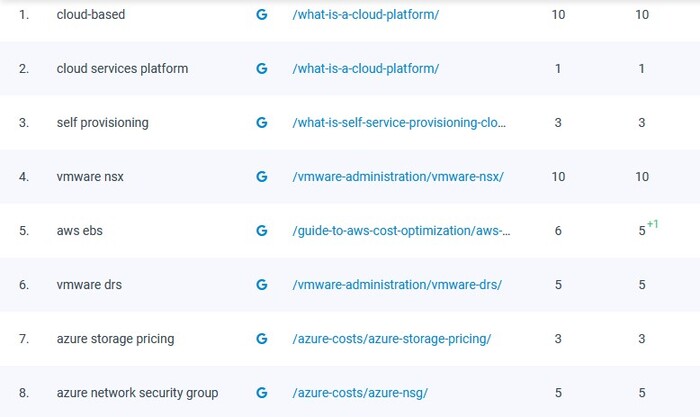This screenshot has width=700, height=417.
Task: Open the /azure-costs/azure-nsg/ link
Action: click(360, 393)
